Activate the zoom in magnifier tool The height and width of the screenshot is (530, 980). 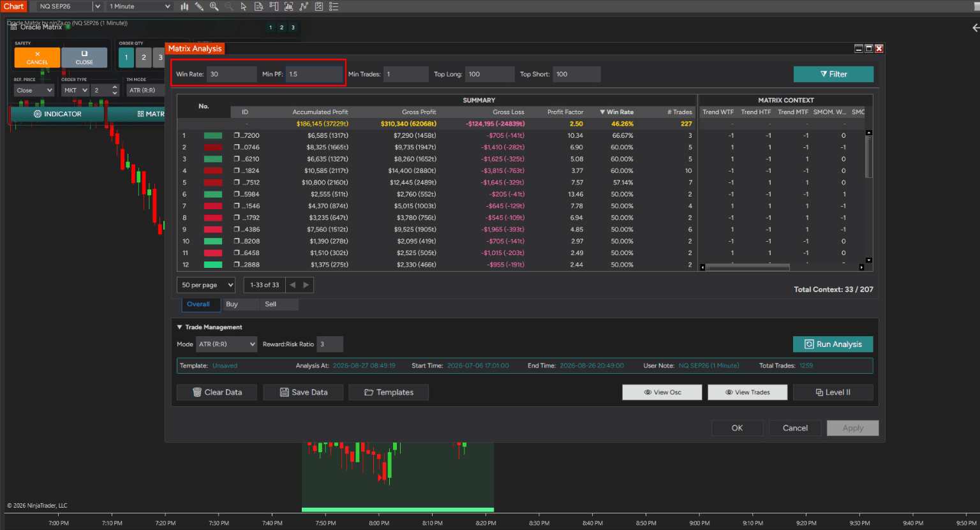(214, 6)
